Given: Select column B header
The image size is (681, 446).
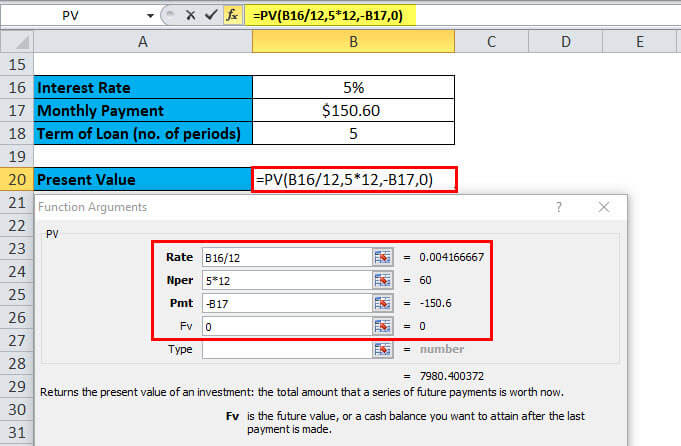Looking at the screenshot, I should [353, 42].
